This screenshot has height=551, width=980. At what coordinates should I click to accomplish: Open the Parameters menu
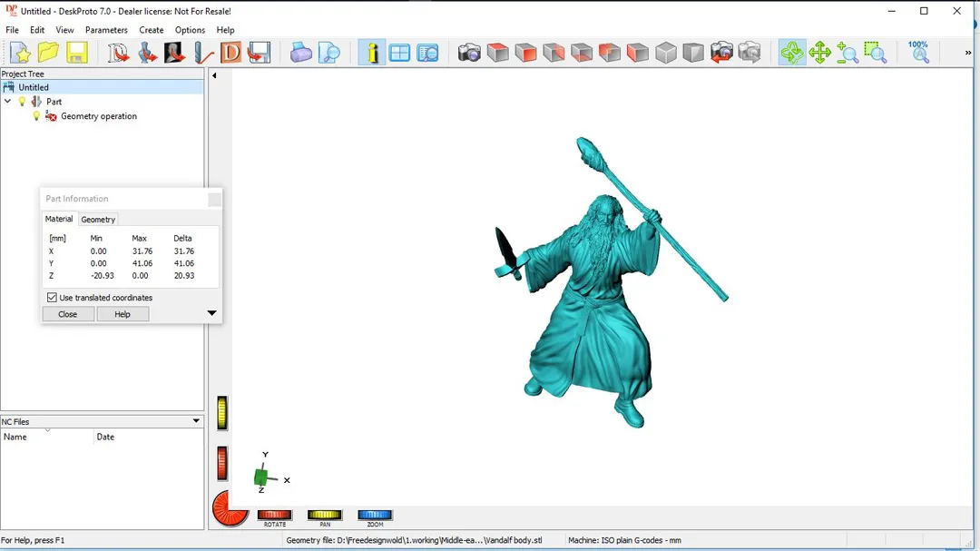(106, 30)
